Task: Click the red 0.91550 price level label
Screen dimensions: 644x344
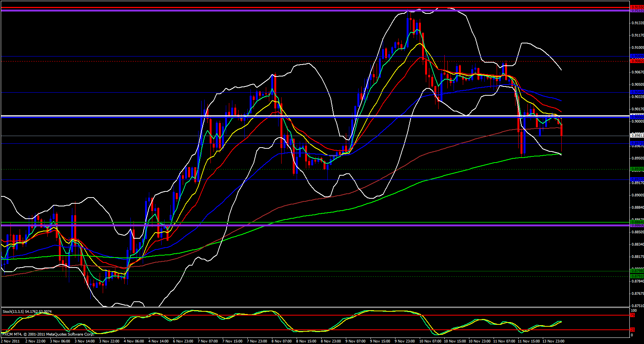Action: tap(637, 7)
